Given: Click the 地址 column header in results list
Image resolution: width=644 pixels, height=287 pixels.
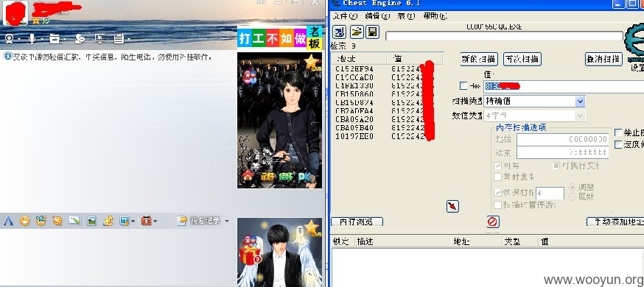Looking at the screenshot, I should coord(359,58).
